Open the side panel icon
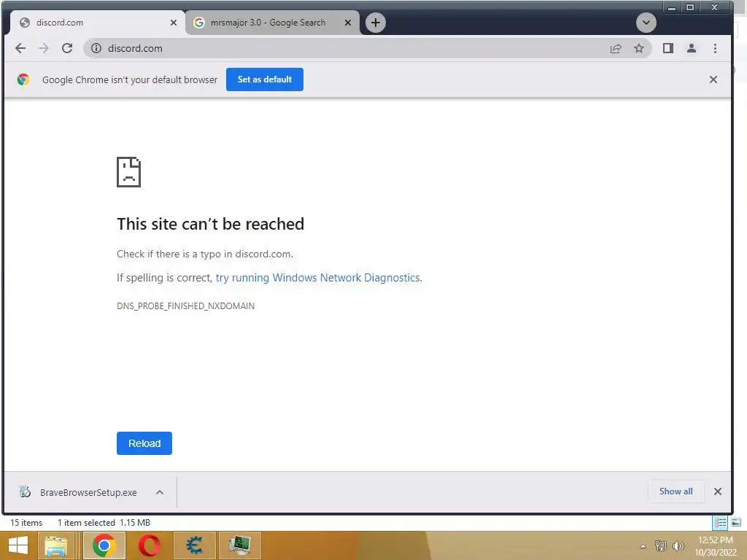747x560 pixels. 668,48
